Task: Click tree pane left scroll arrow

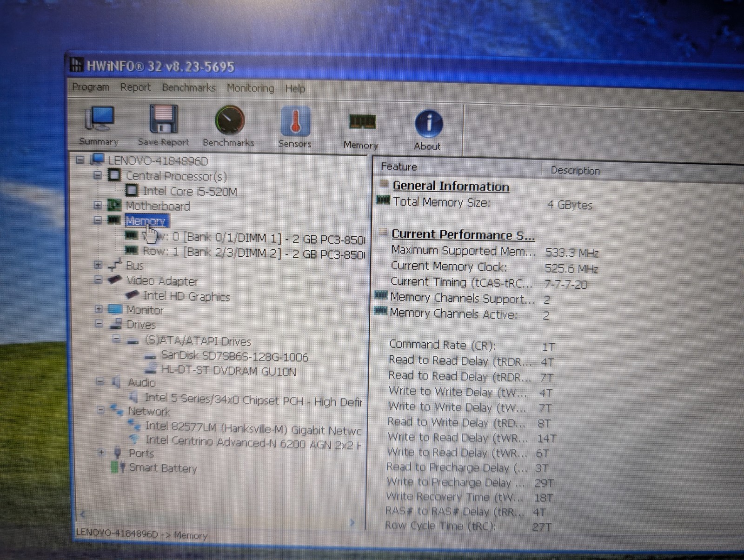Action: coord(83,514)
